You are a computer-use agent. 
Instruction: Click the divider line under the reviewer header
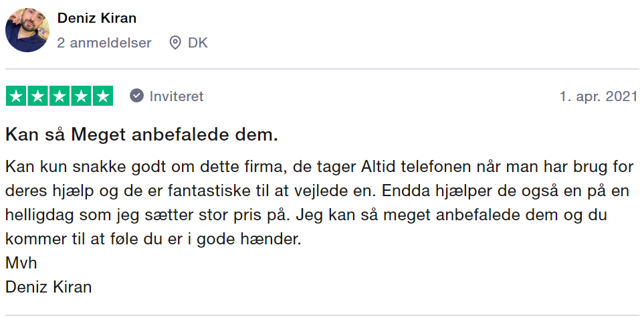tap(322, 69)
